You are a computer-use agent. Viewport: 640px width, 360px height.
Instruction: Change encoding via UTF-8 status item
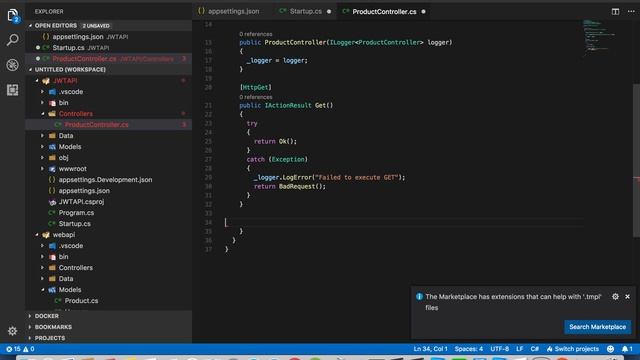pyautogui.click(x=500, y=349)
